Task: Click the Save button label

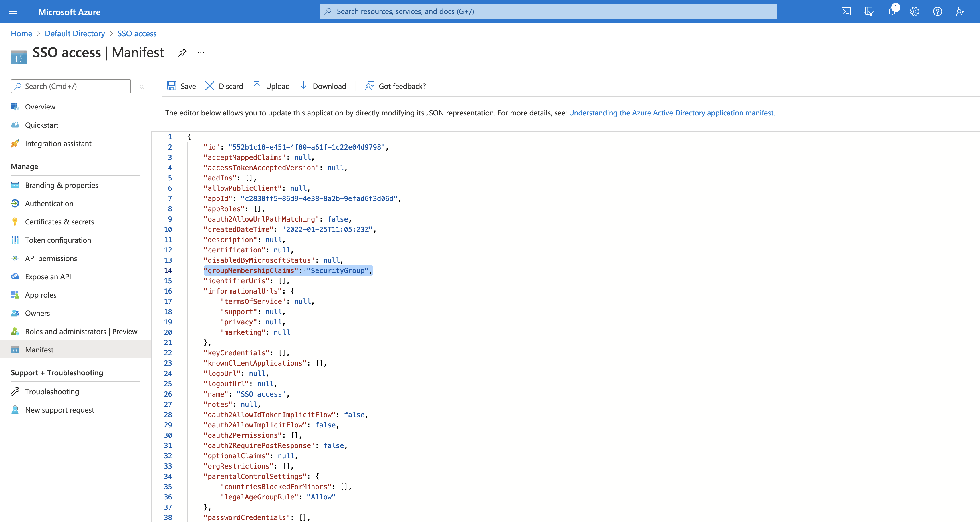Action: click(188, 86)
